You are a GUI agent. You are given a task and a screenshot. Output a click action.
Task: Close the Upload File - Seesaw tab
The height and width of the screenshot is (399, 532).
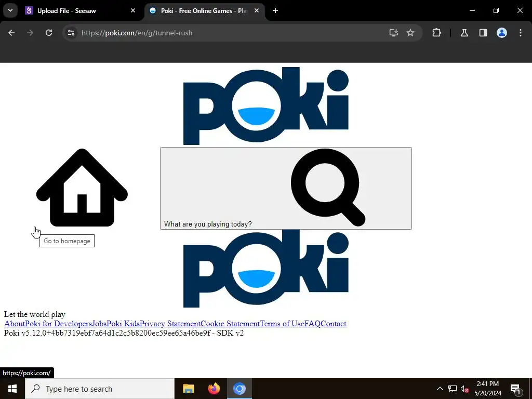(x=133, y=10)
